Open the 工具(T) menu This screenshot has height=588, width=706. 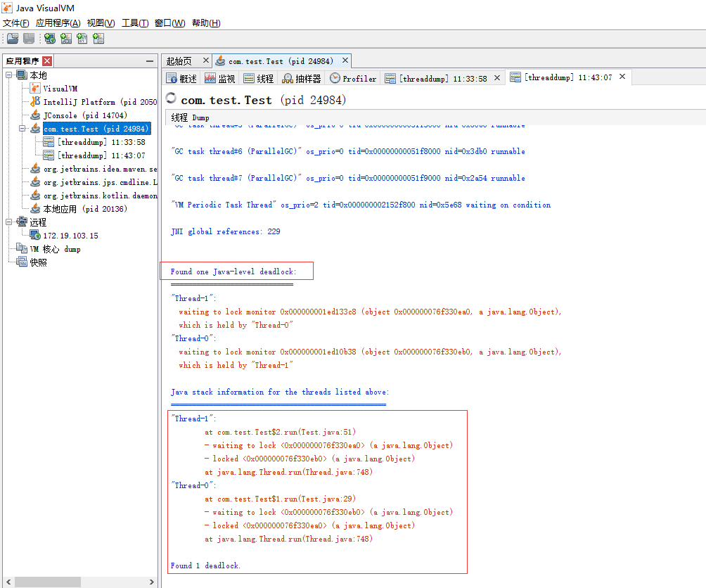coord(135,23)
